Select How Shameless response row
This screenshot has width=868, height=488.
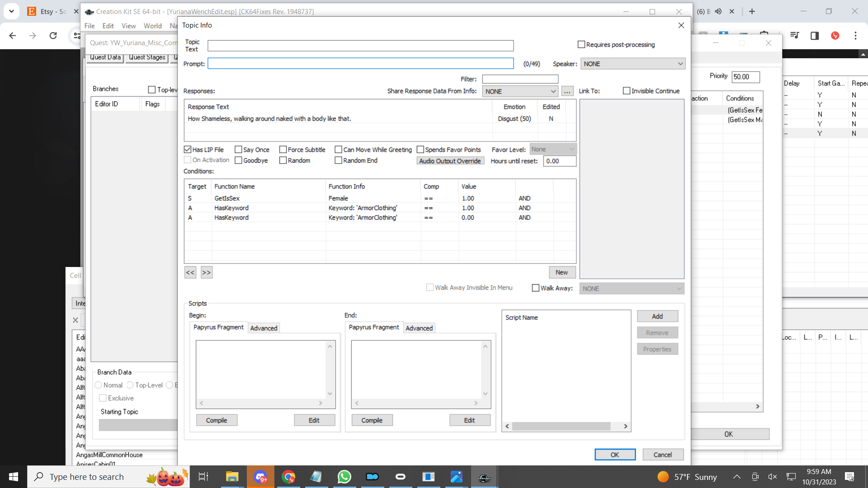point(380,118)
